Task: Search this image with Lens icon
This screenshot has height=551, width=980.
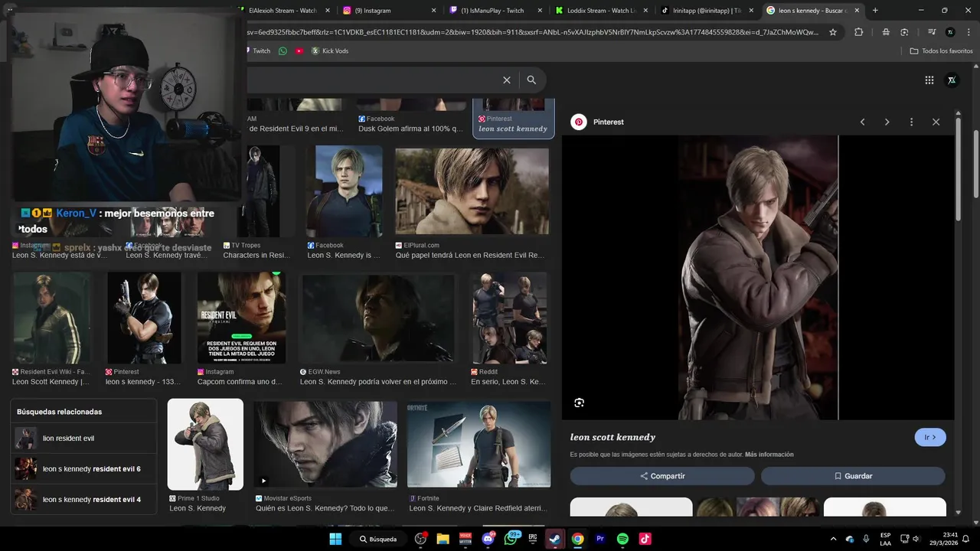Action: pyautogui.click(x=579, y=403)
